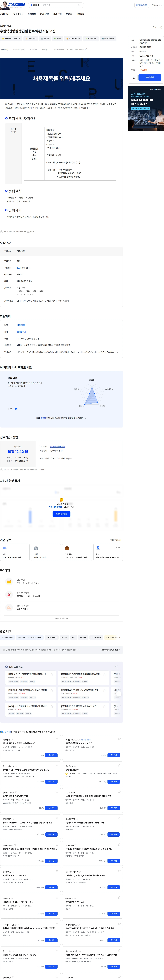
Task: Click the 불법/허위/과장/오류 신고 link
Action: tap(110, 650)
